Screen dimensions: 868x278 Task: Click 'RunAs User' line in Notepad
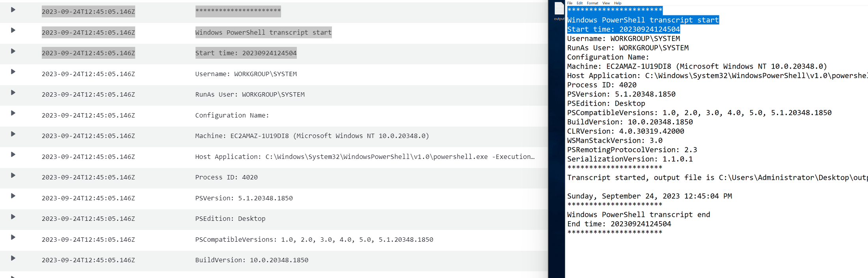(628, 48)
